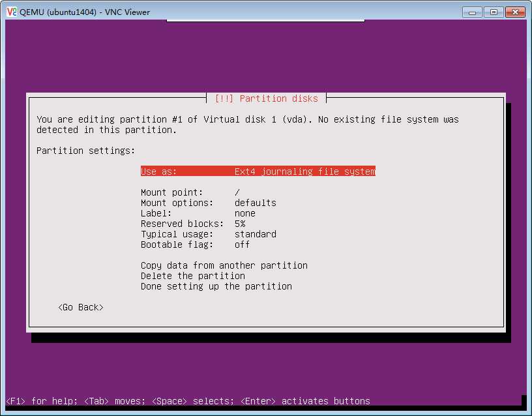Choose Delete the partition
The width and height of the screenshot is (532, 416).
click(x=193, y=276)
